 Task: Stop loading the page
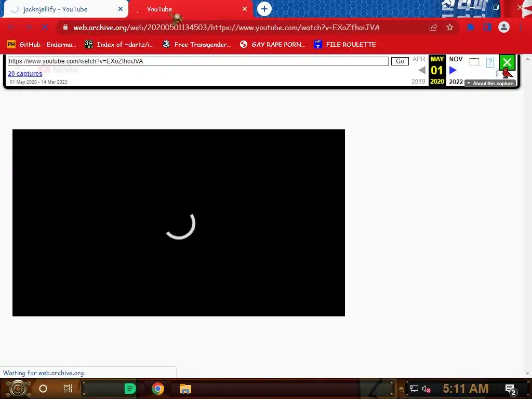click(45, 28)
